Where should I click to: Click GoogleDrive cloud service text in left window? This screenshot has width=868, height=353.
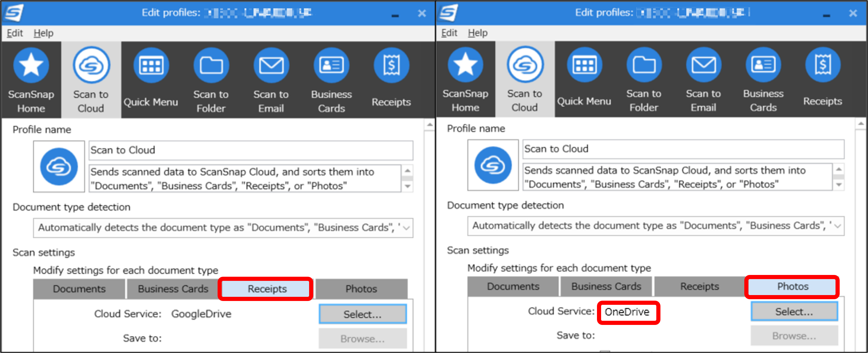click(x=201, y=314)
